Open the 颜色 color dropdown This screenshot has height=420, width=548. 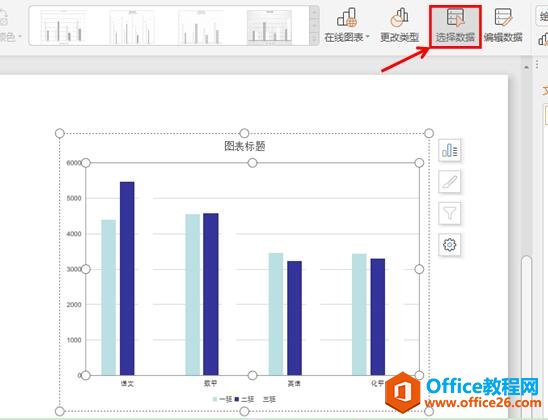[10, 36]
